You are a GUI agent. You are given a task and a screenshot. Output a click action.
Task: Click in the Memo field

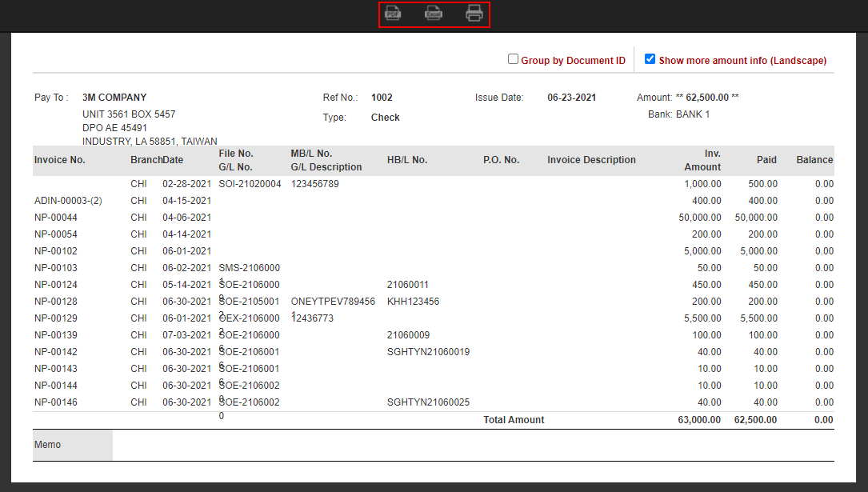[x=472, y=445]
